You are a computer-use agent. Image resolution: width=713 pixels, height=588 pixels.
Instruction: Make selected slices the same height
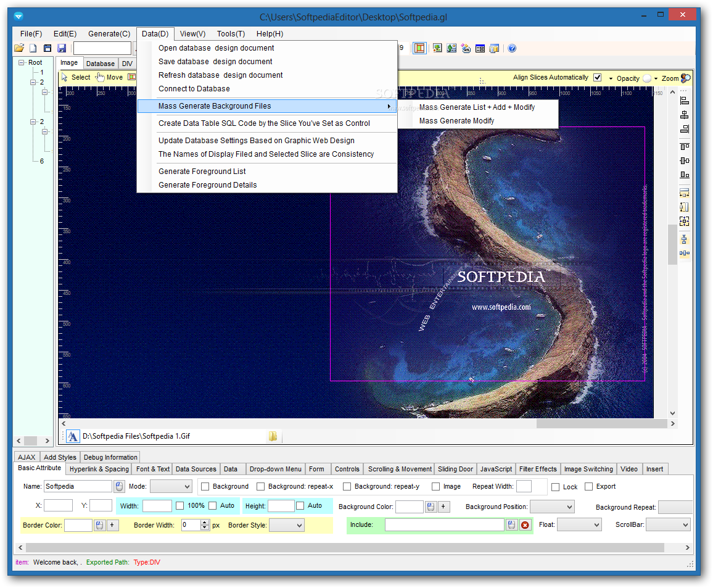point(685,207)
